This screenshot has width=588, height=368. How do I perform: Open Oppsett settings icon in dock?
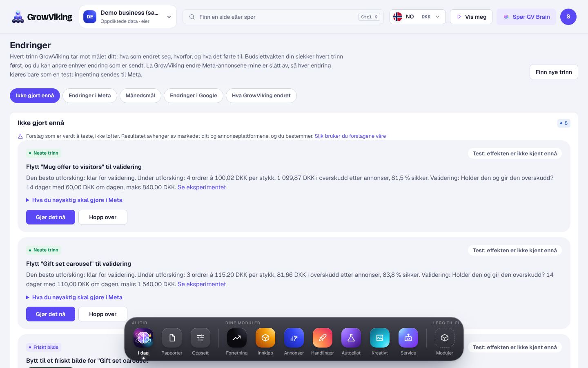pyautogui.click(x=200, y=338)
